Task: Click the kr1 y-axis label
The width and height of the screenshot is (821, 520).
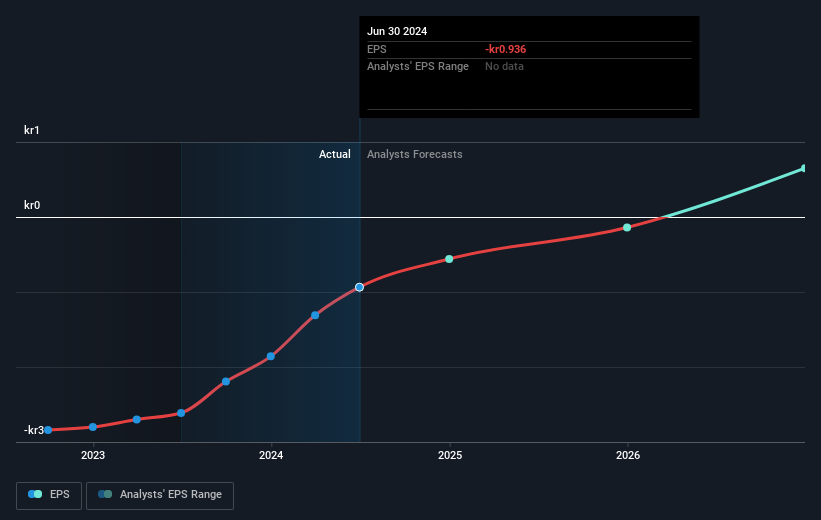Action: [32, 130]
